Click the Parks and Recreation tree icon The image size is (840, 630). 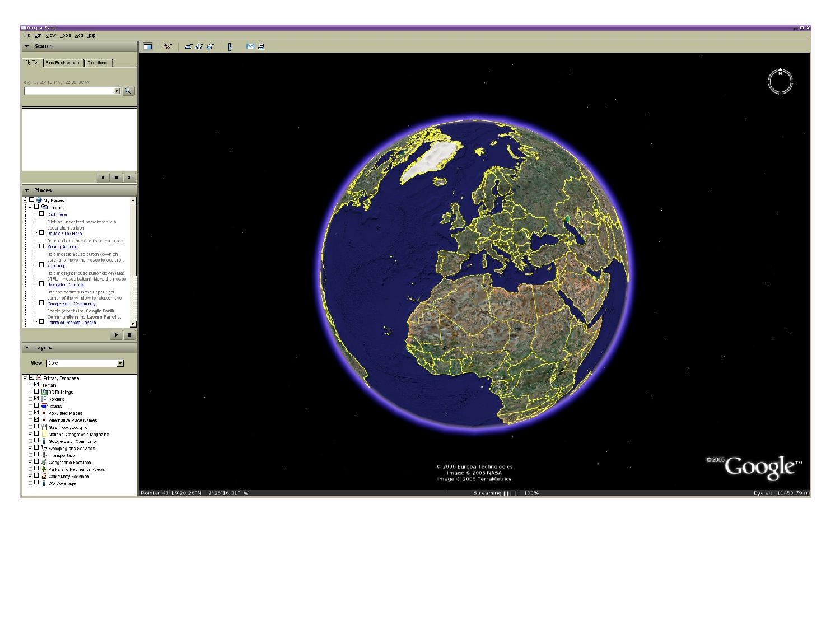click(x=44, y=469)
